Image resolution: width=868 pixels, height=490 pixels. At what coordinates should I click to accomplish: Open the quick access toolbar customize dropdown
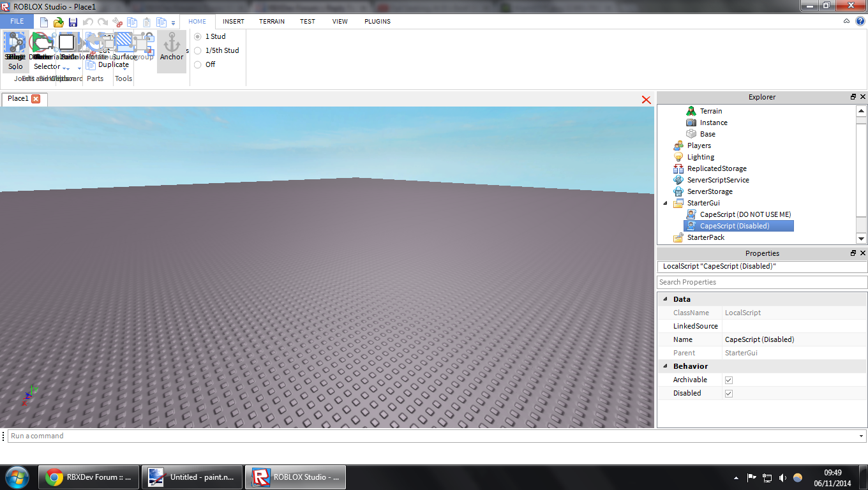(173, 23)
